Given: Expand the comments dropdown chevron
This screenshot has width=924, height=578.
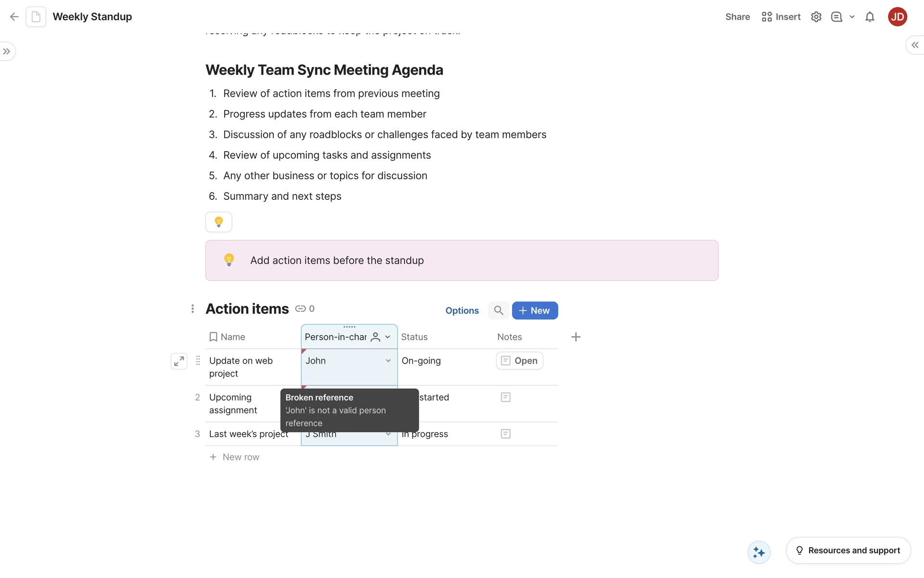Looking at the screenshot, I should coord(852,17).
